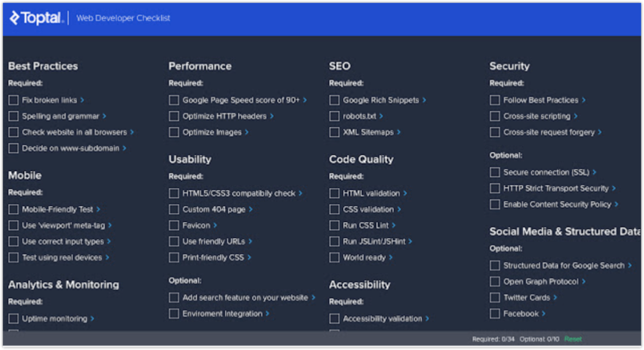Image resolution: width=644 pixels, height=350 pixels.
Task: Tick the Run JSLint/JSHint checkbox
Action: point(334,242)
